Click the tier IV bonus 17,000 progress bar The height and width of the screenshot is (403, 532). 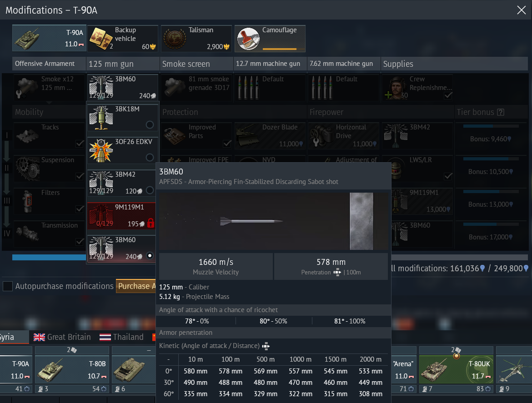tap(491, 224)
